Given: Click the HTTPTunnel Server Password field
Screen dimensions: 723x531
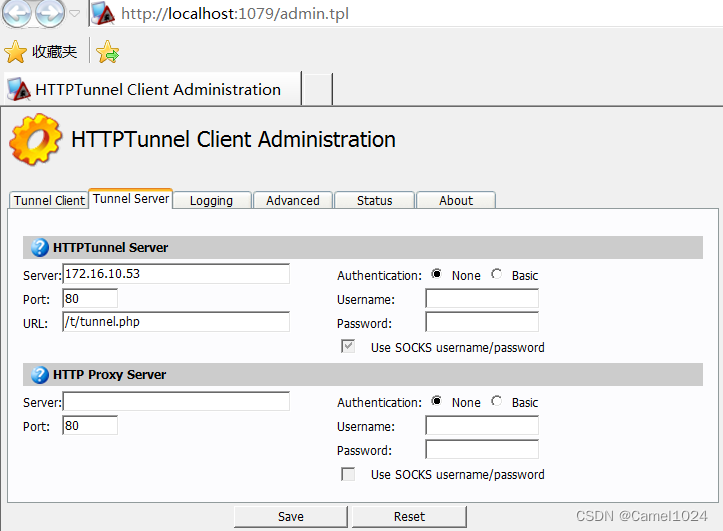Looking at the screenshot, I should (482, 322).
